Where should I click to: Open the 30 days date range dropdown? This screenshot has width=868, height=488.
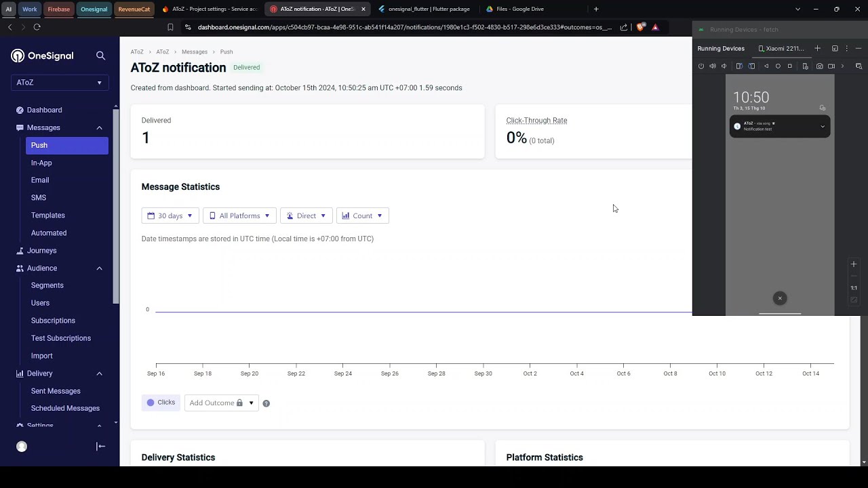(170, 216)
